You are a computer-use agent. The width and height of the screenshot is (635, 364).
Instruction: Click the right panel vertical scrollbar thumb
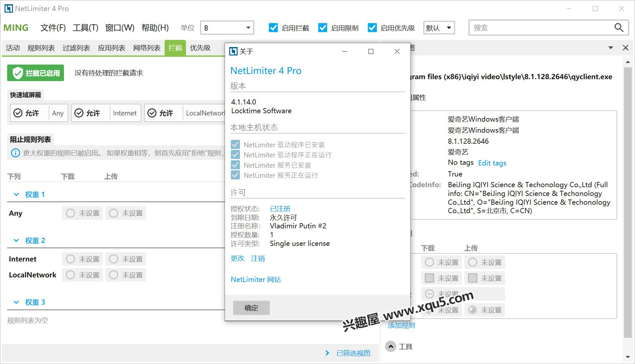pos(628,203)
